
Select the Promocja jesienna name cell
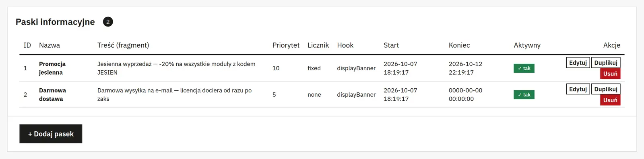click(x=52, y=68)
